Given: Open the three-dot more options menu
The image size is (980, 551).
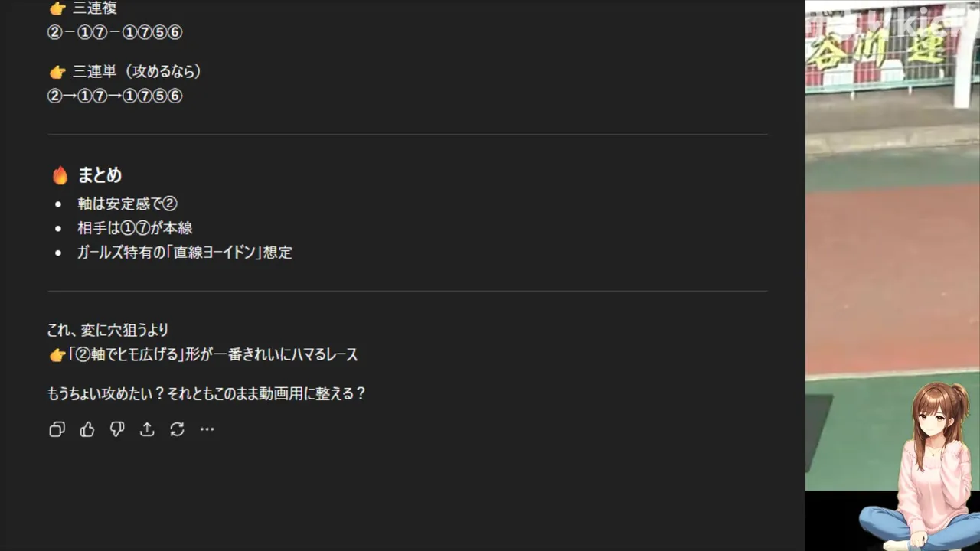Looking at the screenshot, I should (207, 429).
